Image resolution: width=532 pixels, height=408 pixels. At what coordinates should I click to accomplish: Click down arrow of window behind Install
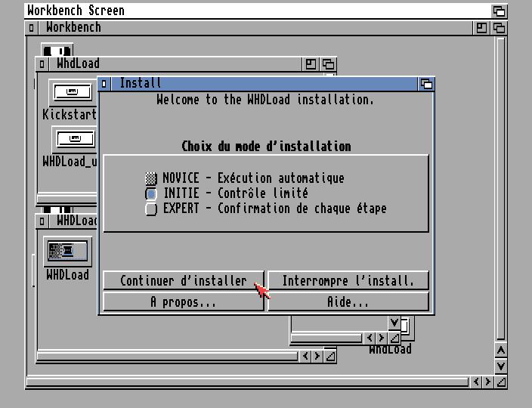pos(394,323)
